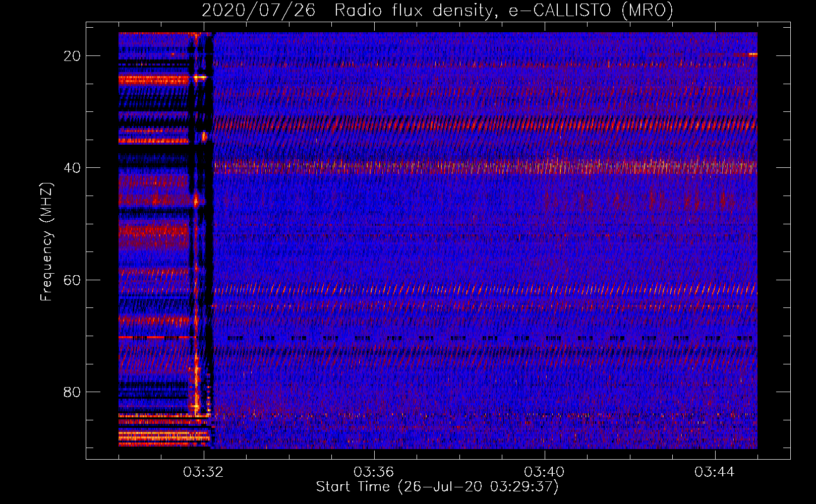Click the 'Frequency (MHZ)' axis label

[46, 242]
